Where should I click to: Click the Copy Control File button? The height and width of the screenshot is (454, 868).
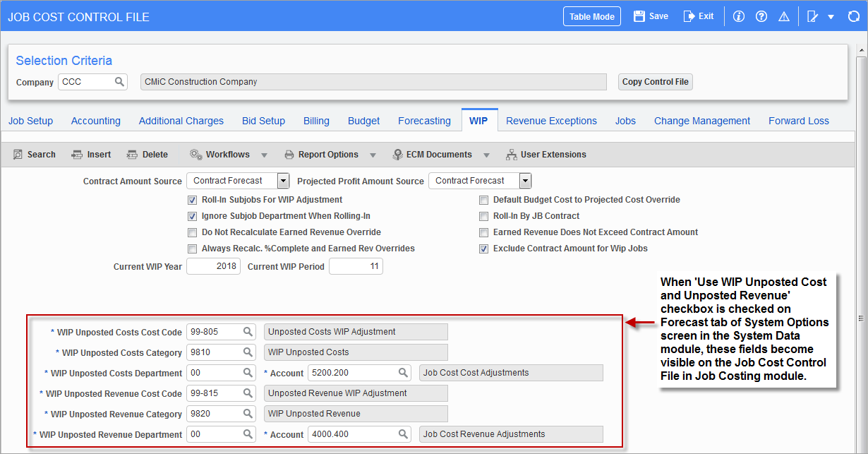tap(655, 81)
